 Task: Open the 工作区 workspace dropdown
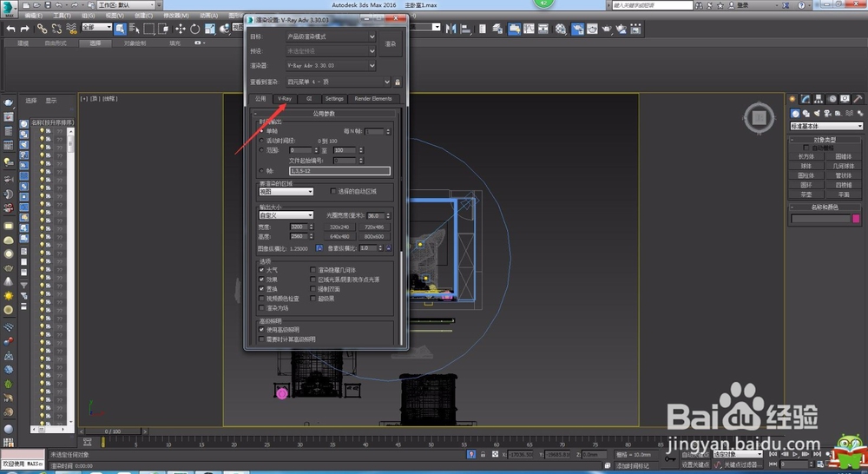(x=128, y=5)
